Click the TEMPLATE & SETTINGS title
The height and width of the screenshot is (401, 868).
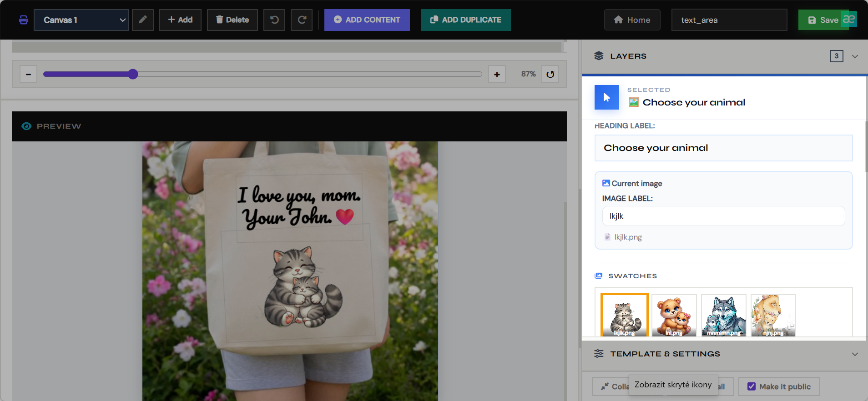tap(665, 354)
